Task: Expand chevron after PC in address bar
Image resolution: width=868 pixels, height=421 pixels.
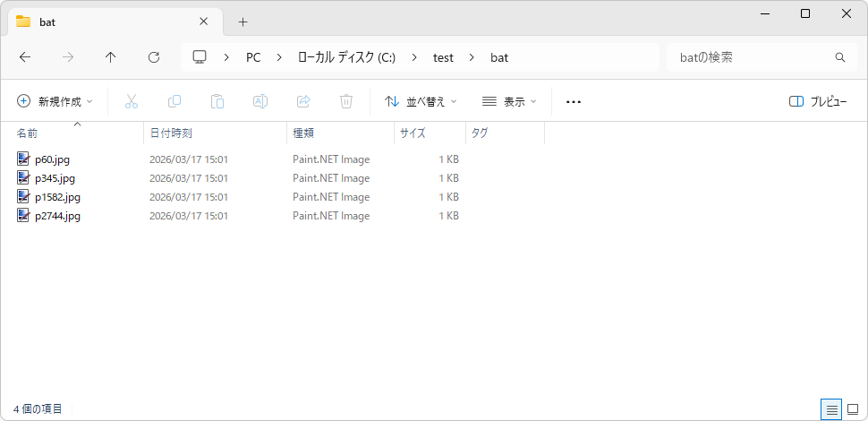Action: [x=279, y=57]
